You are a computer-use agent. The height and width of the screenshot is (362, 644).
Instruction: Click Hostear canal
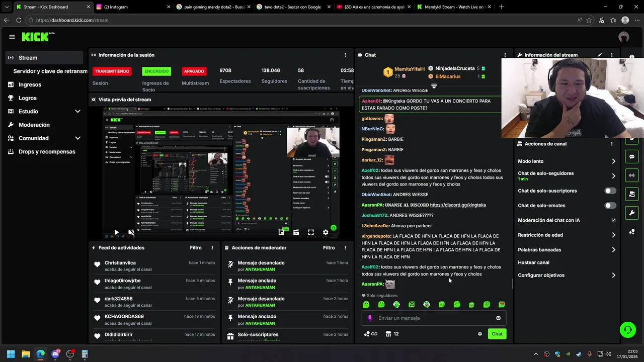(x=533, y=262)
